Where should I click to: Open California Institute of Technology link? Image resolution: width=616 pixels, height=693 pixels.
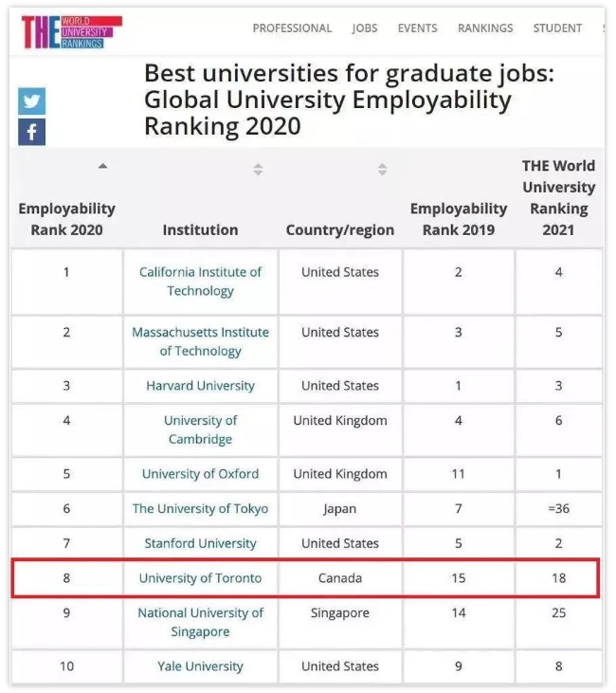pos(200,282)
